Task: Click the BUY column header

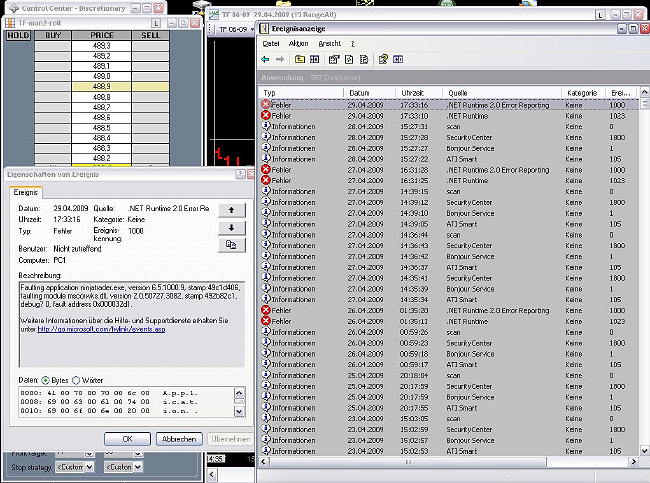Action: click(53, 35)
